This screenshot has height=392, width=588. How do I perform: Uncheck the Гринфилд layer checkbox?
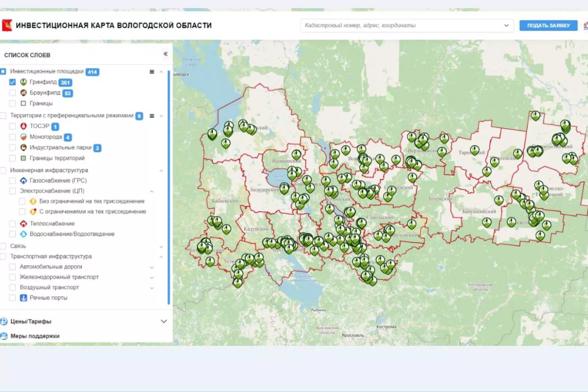(13, 82)
